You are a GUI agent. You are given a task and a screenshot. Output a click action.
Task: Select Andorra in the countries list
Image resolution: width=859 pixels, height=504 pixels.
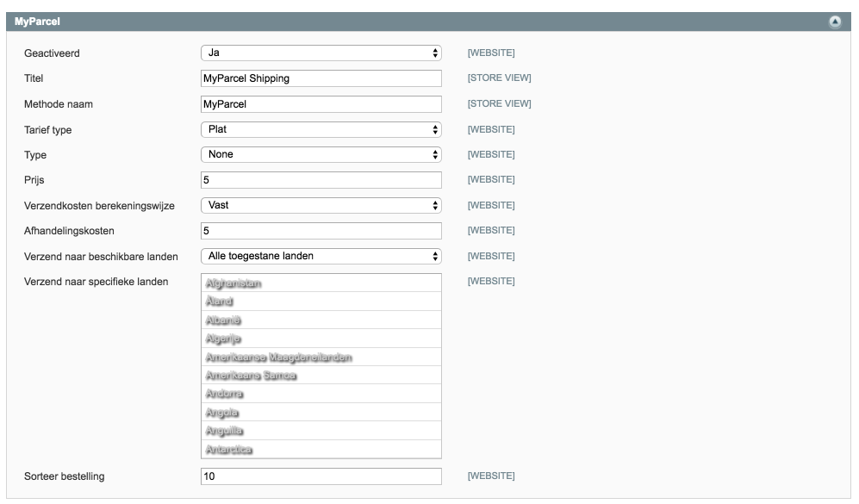(x=321, y=394)
